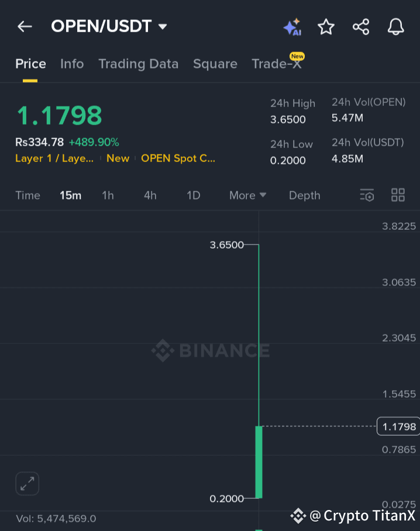Open the New tag link
Screen dimensions: 420x531
pyautogui.click(x=118, y=158)
